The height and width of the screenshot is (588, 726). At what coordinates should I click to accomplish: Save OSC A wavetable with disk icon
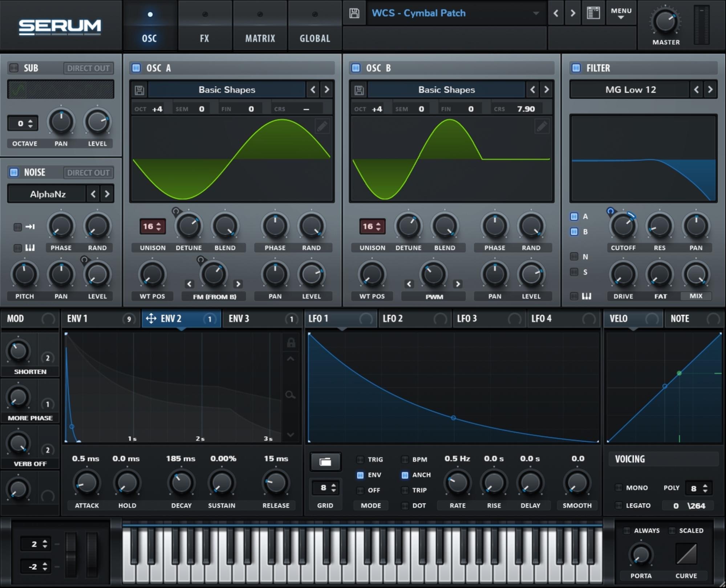point(139,90)
